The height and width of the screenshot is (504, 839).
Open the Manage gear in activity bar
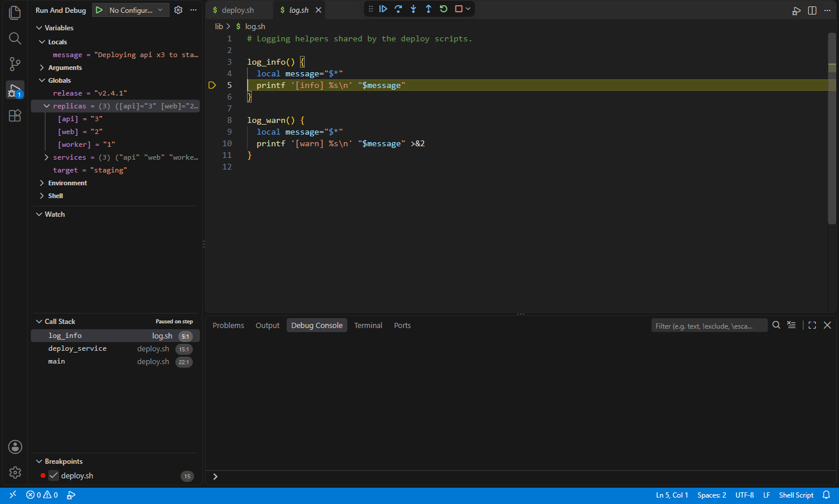[x=15, y=473]
